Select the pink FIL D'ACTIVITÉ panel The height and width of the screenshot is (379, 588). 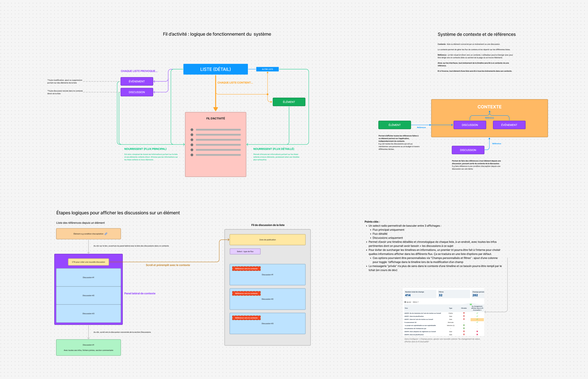click(x=216, y=144)
